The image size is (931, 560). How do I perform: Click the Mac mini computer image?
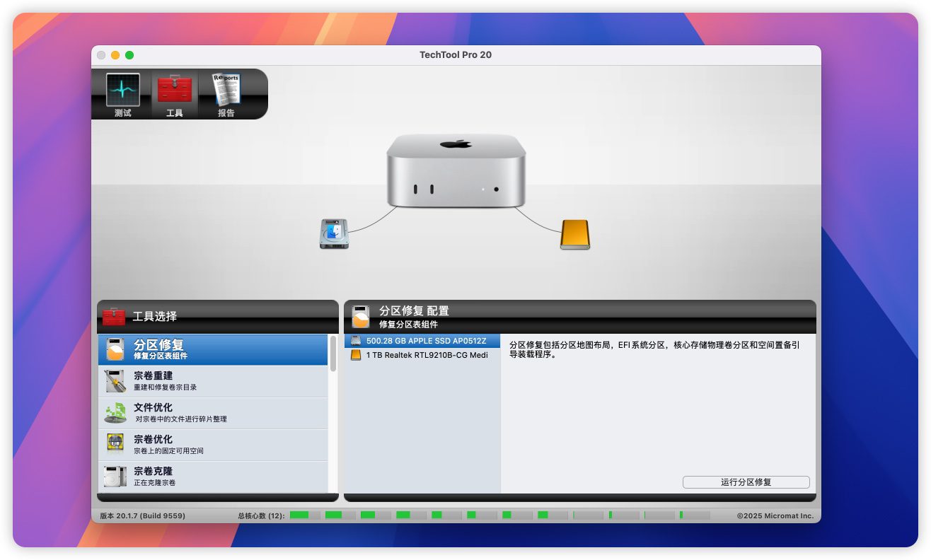point(456,170)
